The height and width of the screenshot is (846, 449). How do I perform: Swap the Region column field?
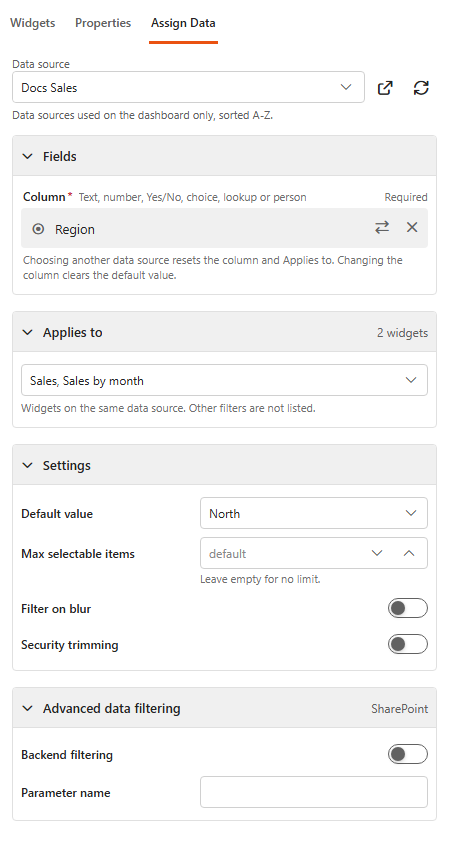pyautogui.click(x=382, y=228)
